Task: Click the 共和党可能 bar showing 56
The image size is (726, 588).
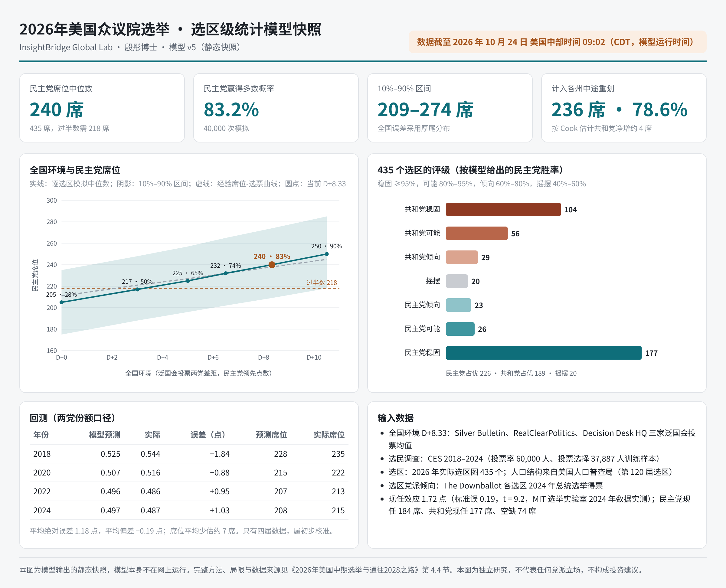Action: tap(477, 234)
